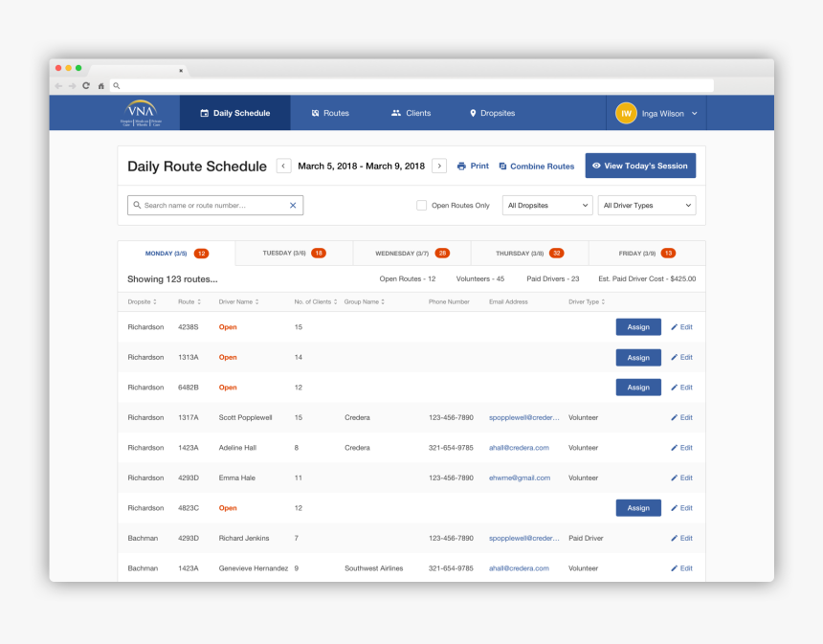The image size is (823, 644).
Task: Click the Inga Wilson avatar circle
Action: [626, 113]
